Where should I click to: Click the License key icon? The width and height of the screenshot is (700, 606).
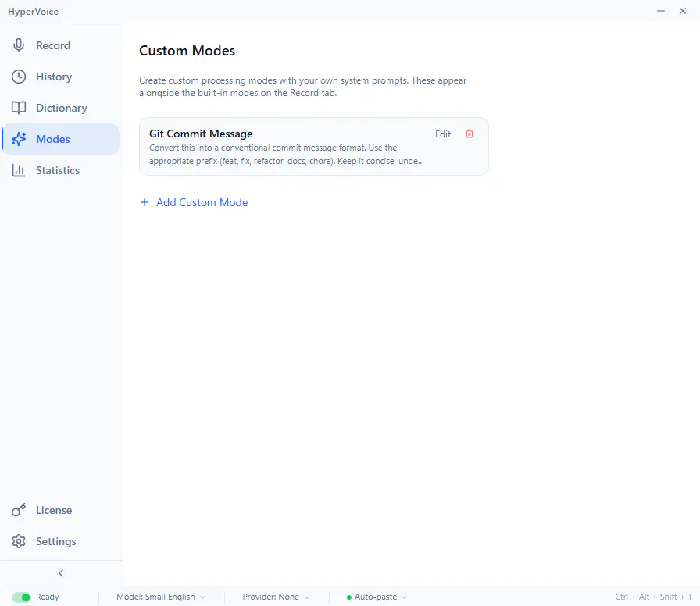[19, 510]
